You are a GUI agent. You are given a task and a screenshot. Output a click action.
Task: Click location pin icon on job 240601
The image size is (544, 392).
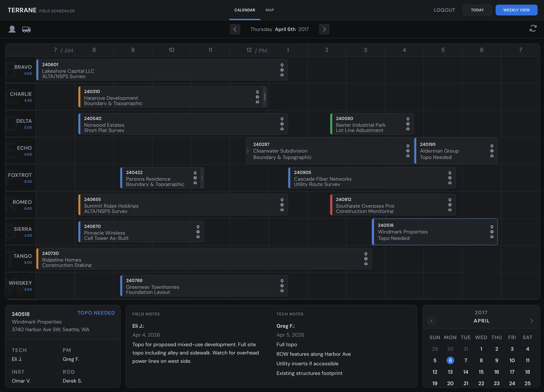coord(282,65)
